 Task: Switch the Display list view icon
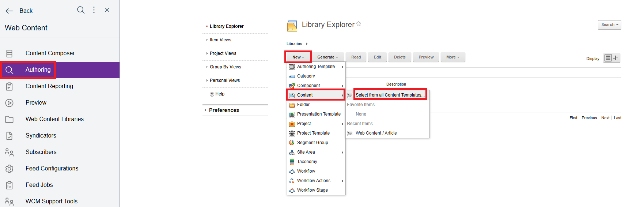point(608,58)
